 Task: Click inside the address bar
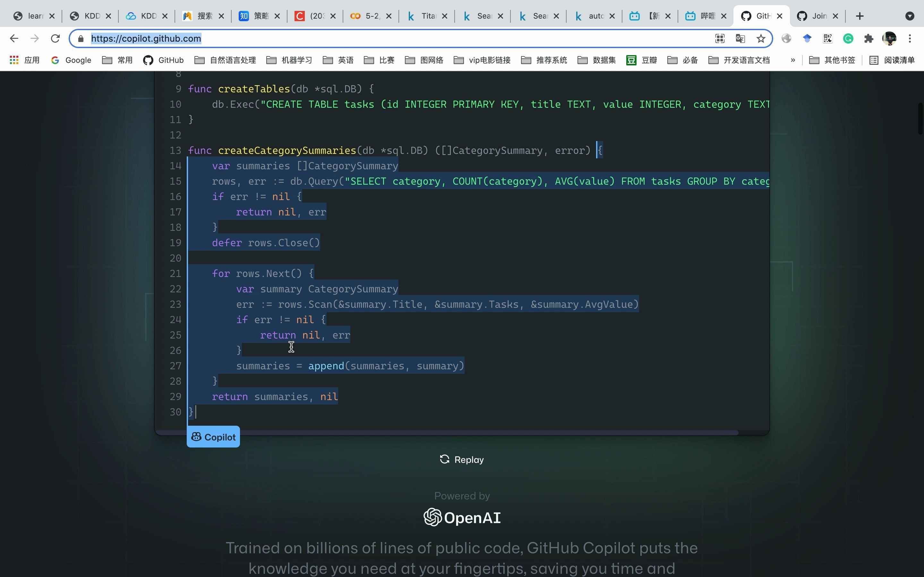[267, 38]
